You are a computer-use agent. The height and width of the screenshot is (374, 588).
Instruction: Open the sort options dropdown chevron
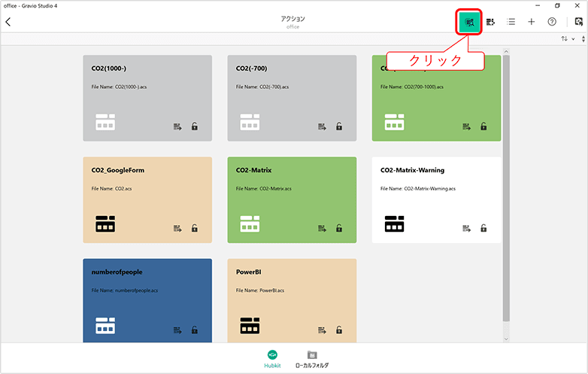(x=573, y=38)
